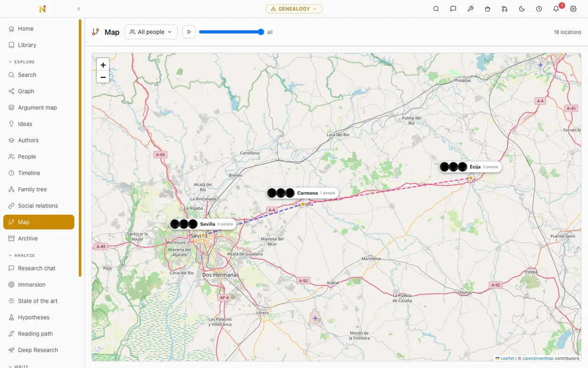Image resolution: width=588 pixels, height=368 pixels.
Task: Click the Immersion target icon
Action: [11, 285]
